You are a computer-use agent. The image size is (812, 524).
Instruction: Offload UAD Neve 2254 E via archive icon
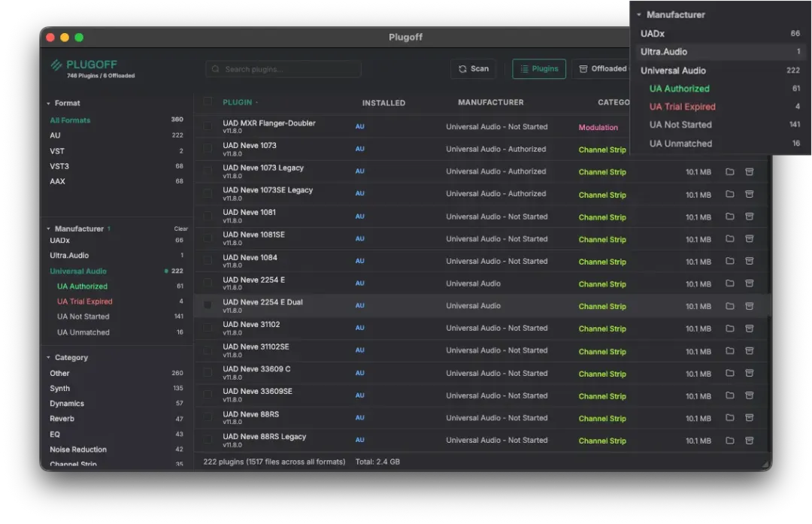point(750,283)
